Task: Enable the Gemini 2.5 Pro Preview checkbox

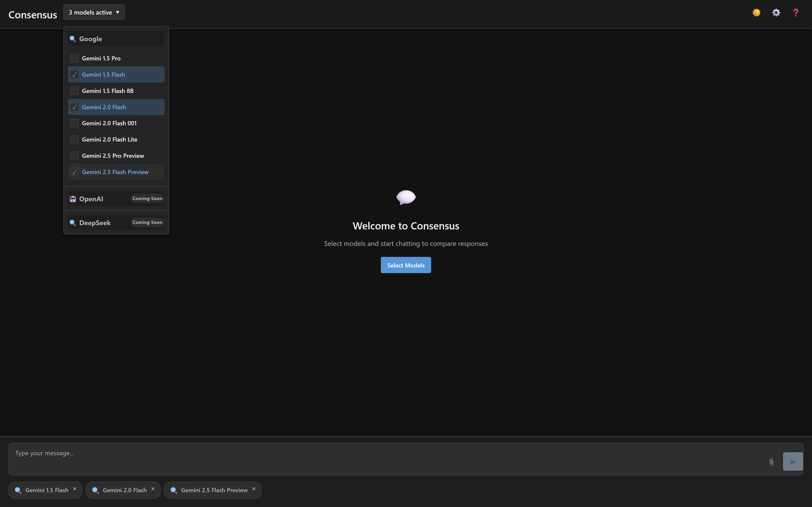Action: [74, 156]
